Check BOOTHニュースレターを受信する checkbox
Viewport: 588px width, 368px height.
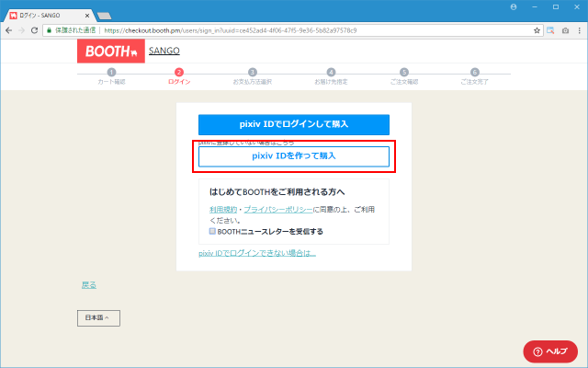point(212,231)
